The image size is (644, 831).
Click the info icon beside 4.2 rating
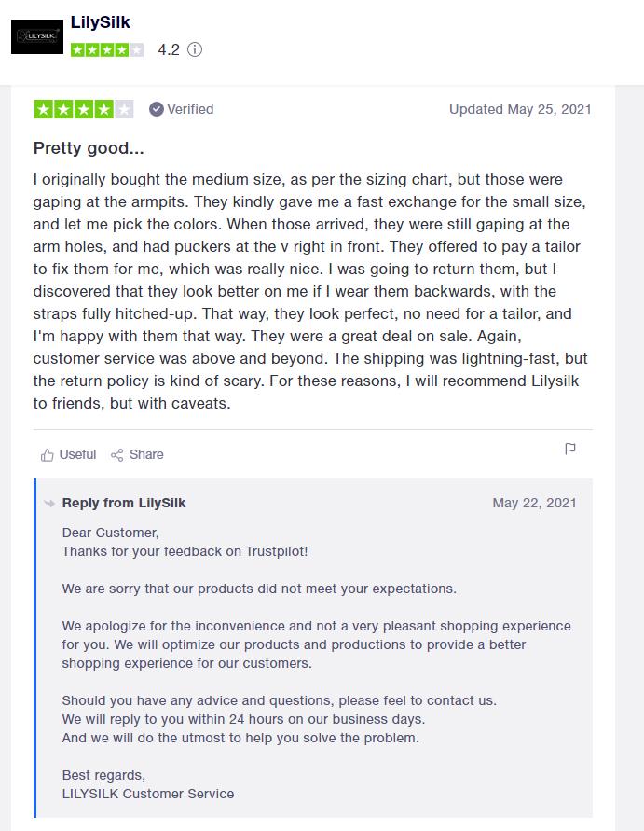coord(195,50)
